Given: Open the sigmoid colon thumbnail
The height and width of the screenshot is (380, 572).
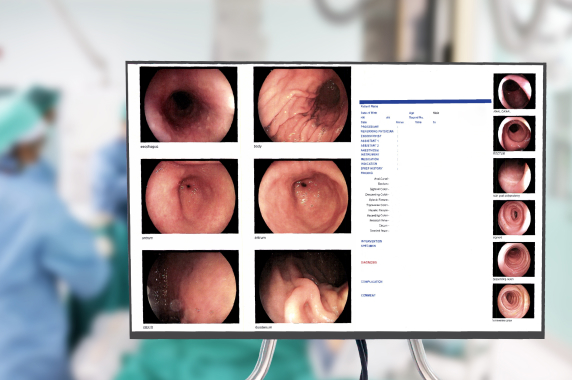Looking at the screenshot, I should tap(514, 217).
